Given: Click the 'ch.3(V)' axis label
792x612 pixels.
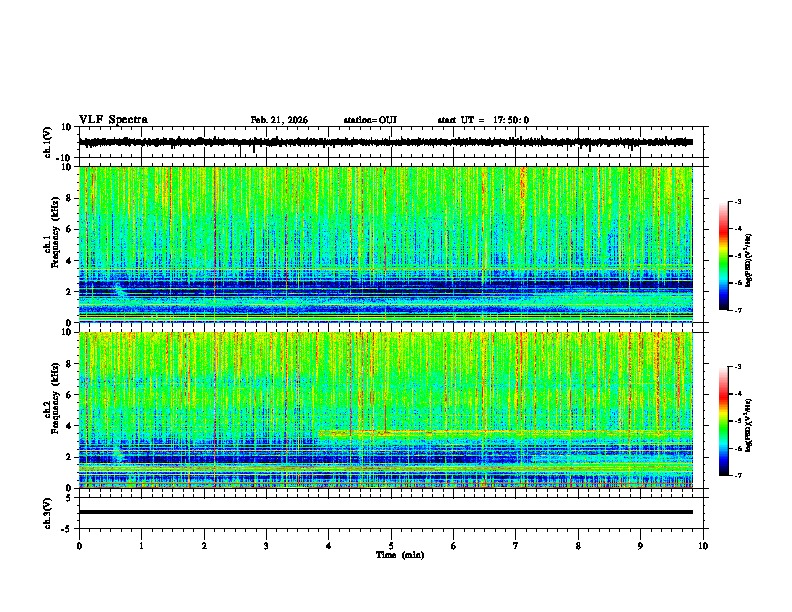Looking at the screenshot, I should (48, 513).
